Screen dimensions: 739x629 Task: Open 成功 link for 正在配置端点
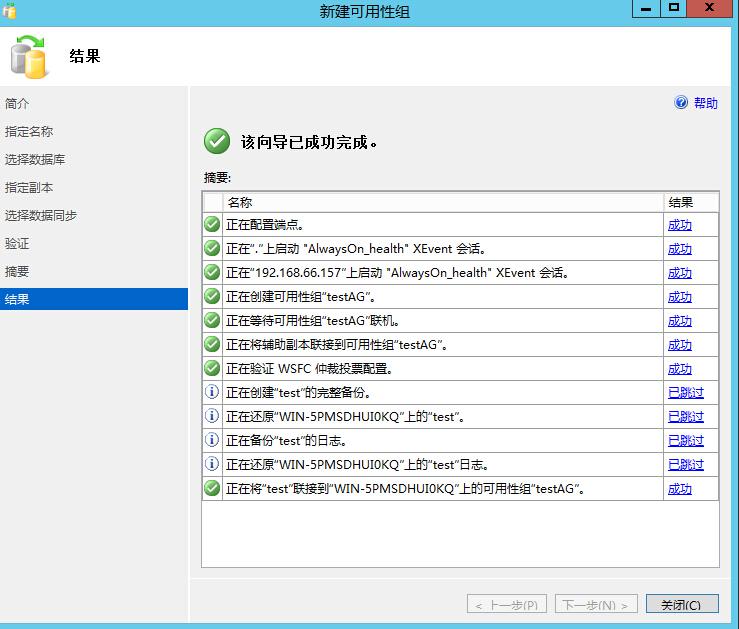[680, 225]
